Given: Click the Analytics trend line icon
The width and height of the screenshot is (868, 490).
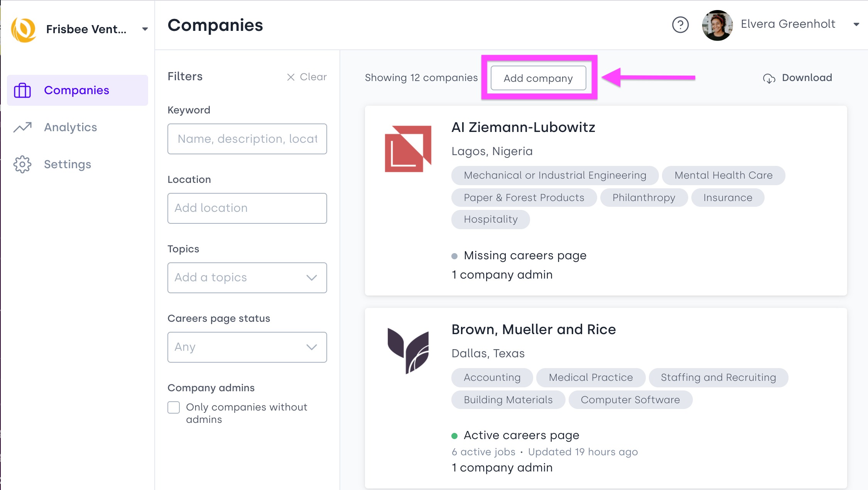Looking at the screenshot, I should 22,127.
